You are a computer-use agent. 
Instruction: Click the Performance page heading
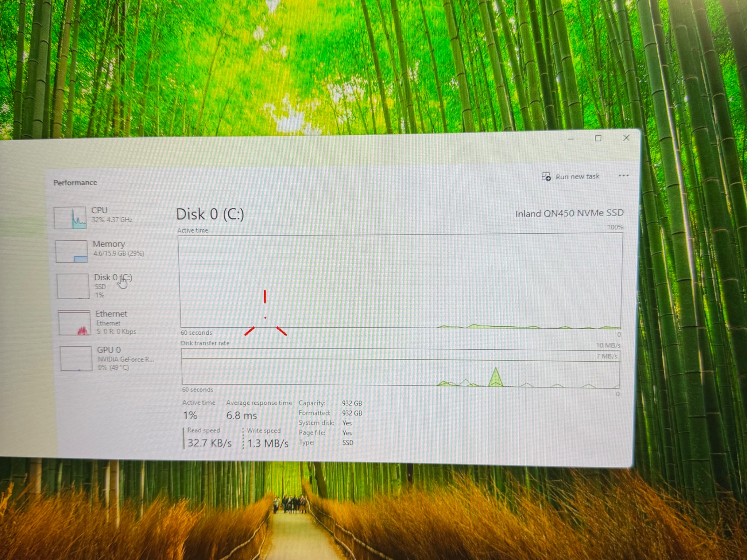(x=76, y=183)
